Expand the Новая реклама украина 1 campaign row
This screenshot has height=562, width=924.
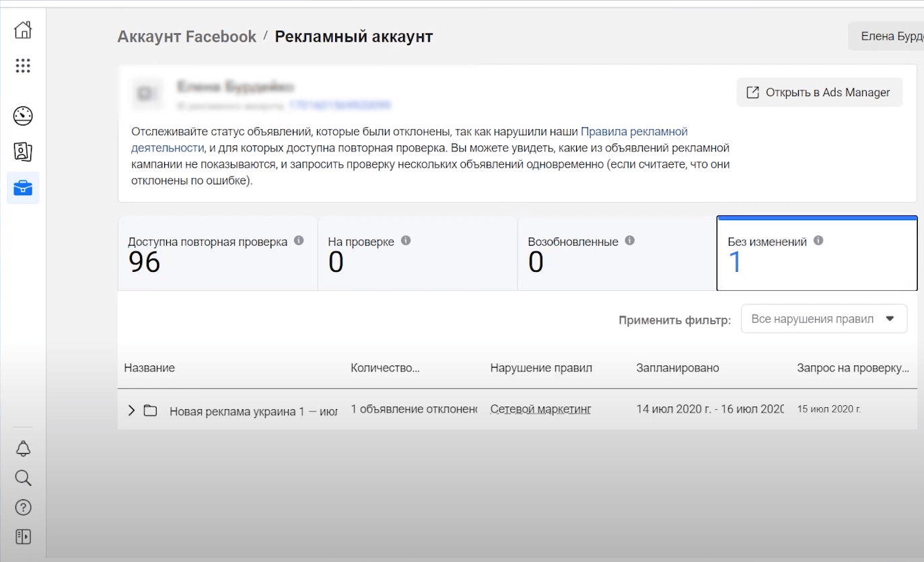131,411
